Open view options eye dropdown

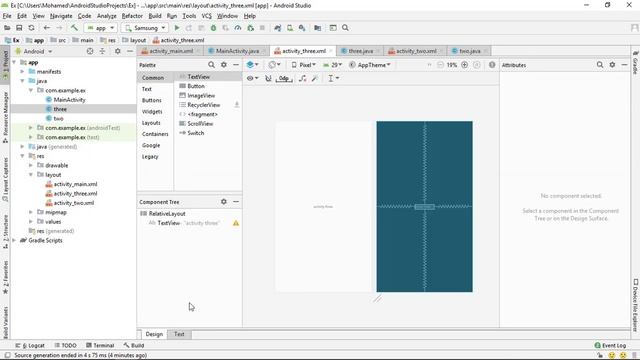252,78
